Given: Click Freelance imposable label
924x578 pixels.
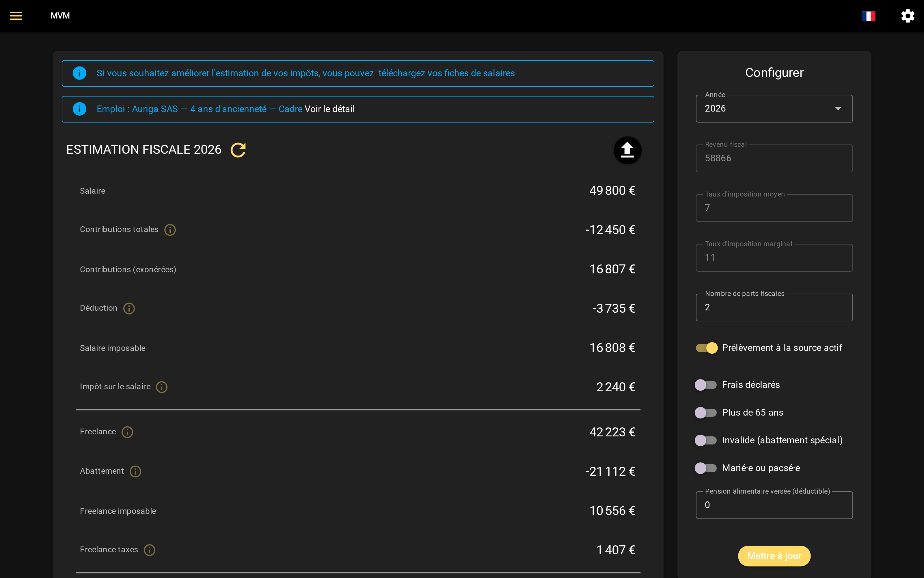Looking at the screenshot, I should click(118, 511).
